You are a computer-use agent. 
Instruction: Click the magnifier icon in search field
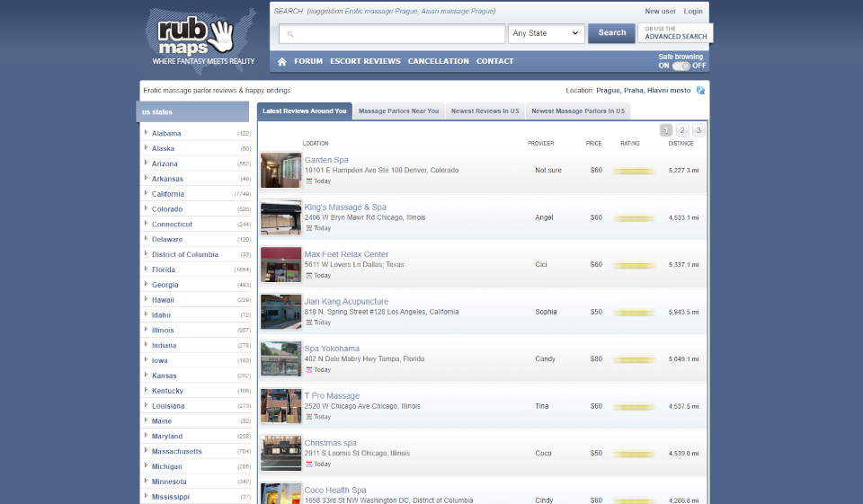pyautogui.click(x=289, y=34)
